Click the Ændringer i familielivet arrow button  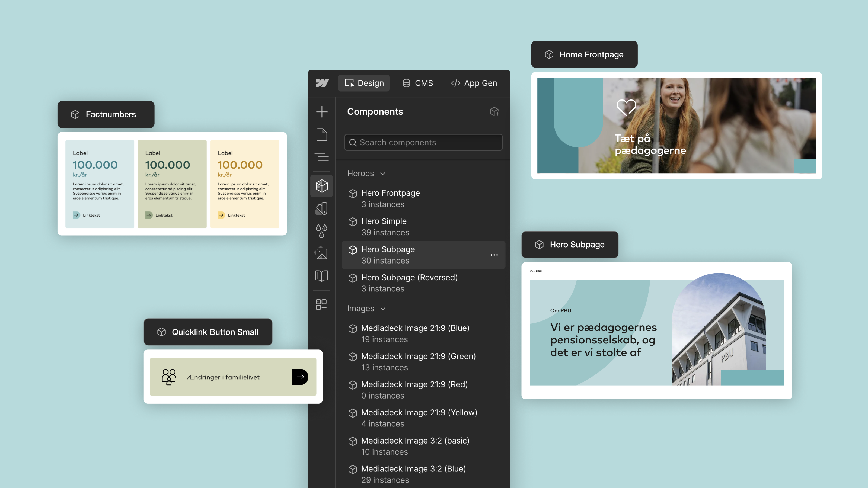(300, 377)
